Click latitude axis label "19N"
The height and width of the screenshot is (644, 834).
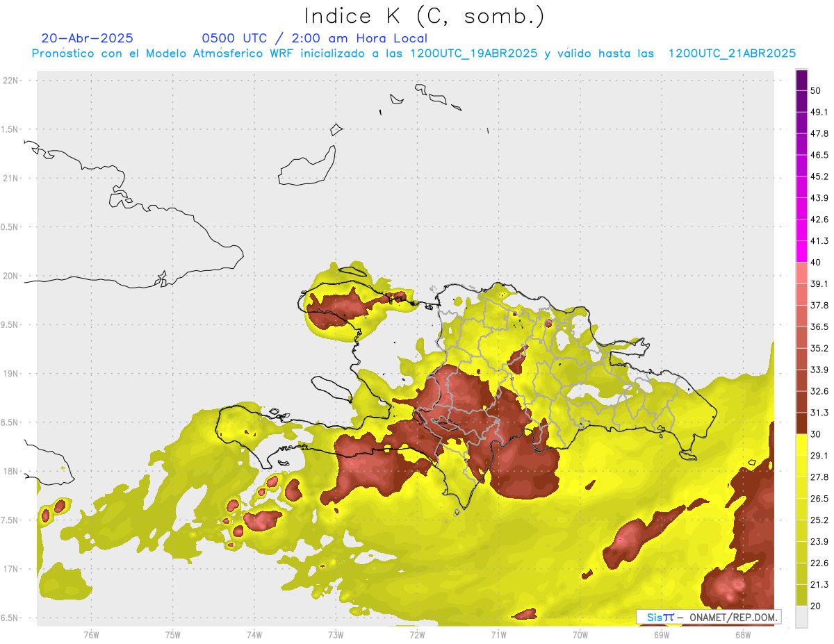pyautogui.click(x=11, y=373)
